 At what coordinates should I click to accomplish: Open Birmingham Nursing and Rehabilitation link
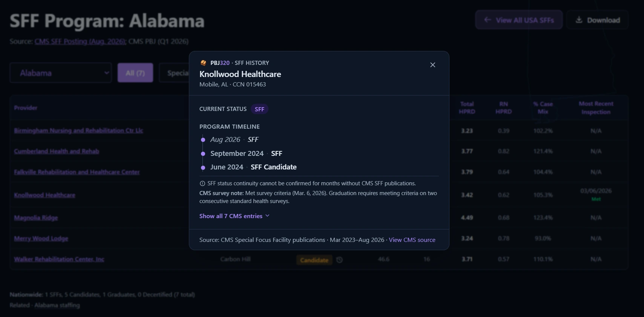pos(78,131)
